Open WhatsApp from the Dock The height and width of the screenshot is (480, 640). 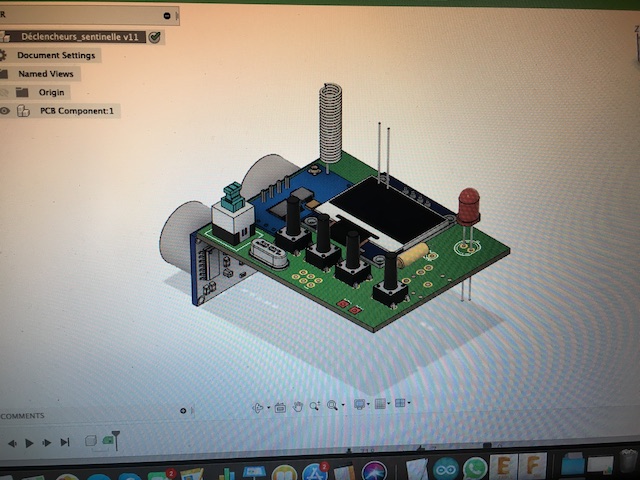pos(474,468)
